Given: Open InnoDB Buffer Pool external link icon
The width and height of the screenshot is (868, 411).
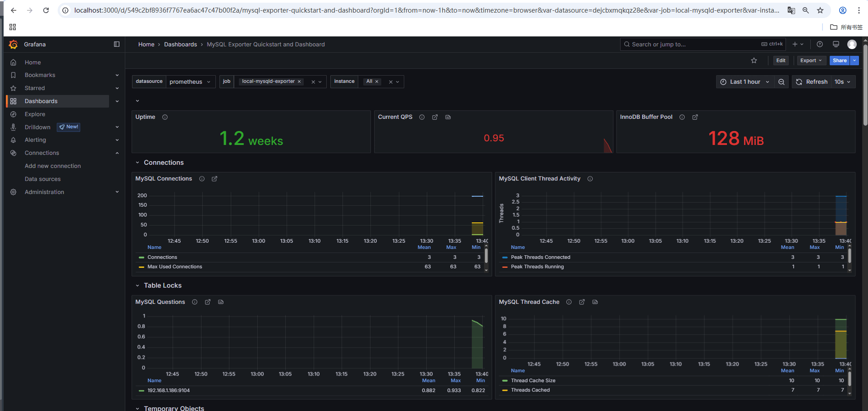Looking at the screenshot, I should [x=695, y=117].
